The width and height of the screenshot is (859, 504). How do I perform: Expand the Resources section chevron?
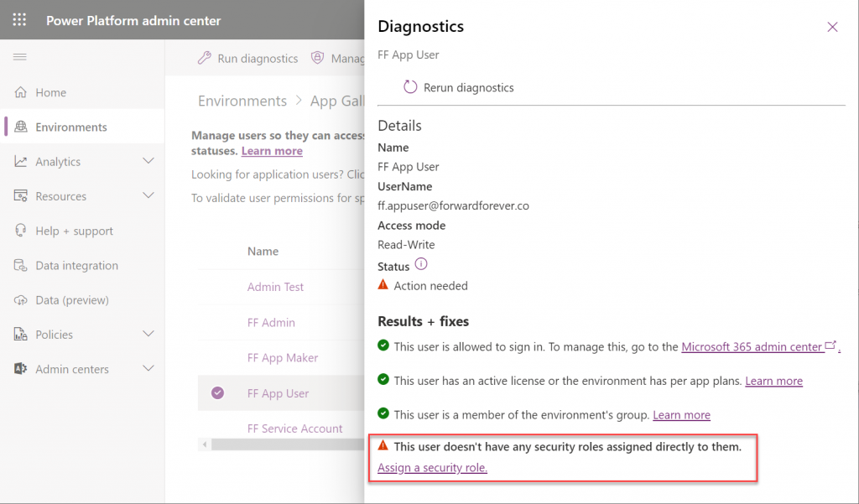coord(148,195)
